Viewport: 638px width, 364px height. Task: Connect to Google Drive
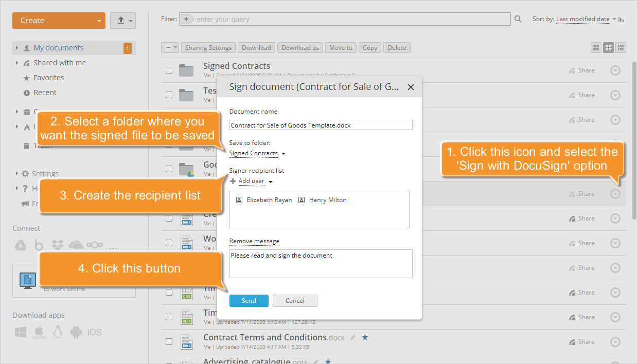pyautogui.click(x=21, y=245)
